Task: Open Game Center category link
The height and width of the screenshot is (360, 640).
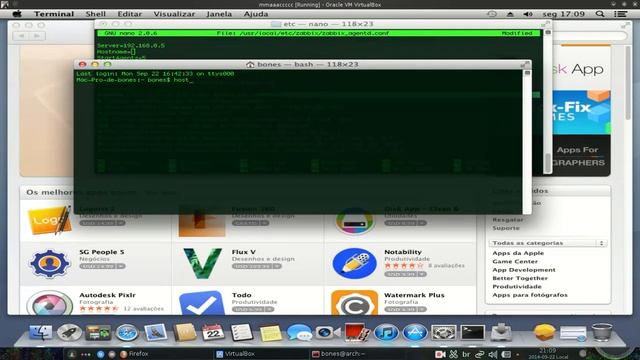Action: (x=515, y=261)
